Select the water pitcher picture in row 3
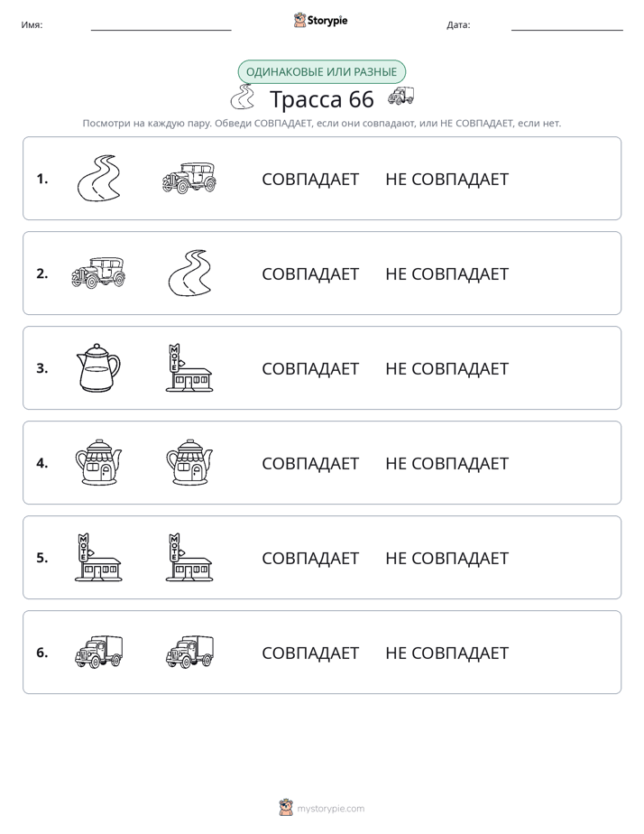This screenshot has width=644, height=834. point(98,367)
